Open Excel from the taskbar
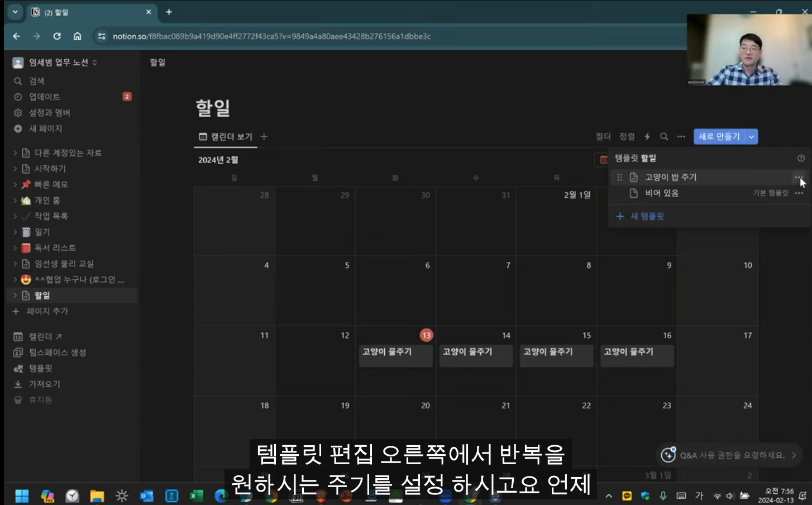This screenshot has height=505, width=812. 196,496
